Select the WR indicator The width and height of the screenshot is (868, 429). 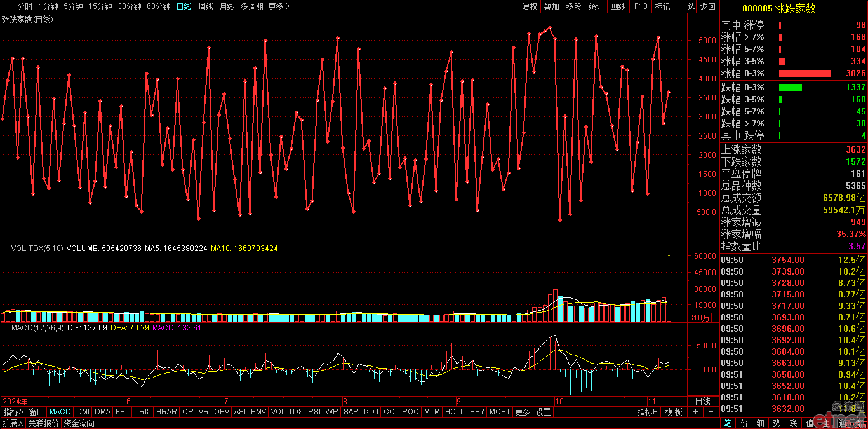point(331,412)
